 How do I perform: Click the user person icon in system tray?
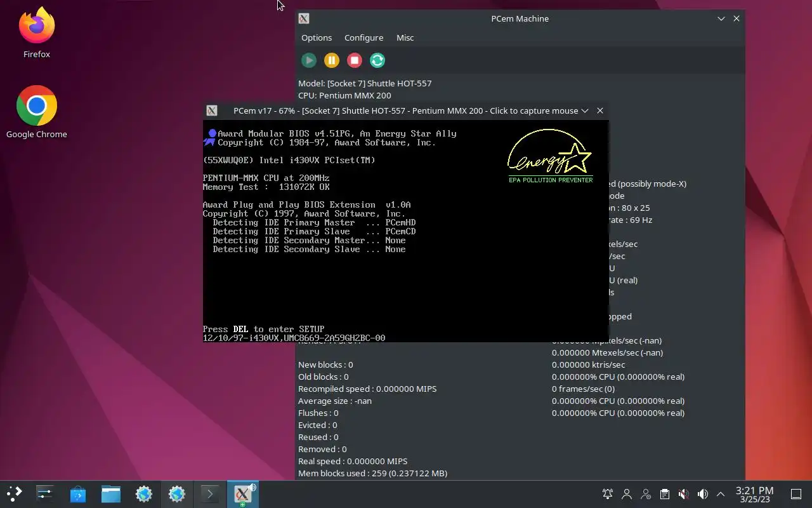627,494
